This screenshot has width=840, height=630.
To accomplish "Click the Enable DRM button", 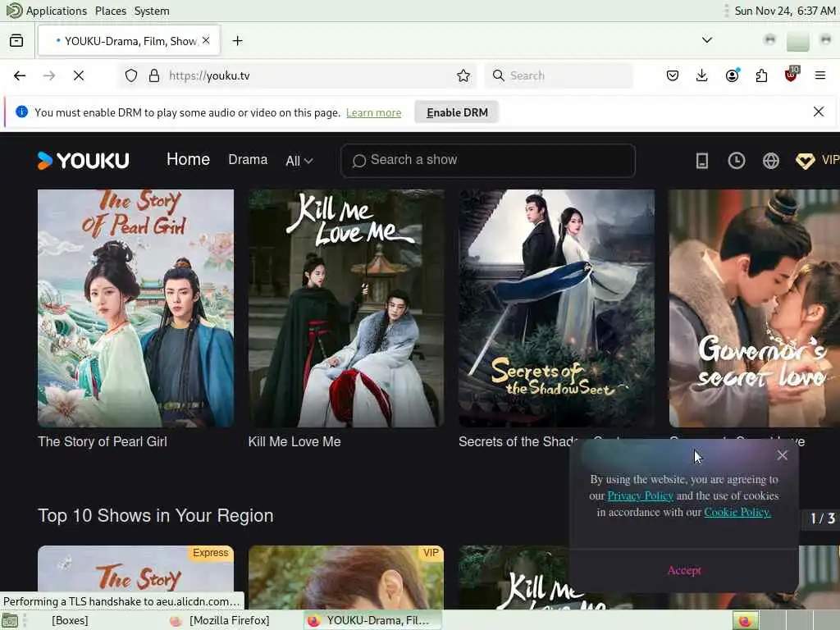I will (457, 112).
